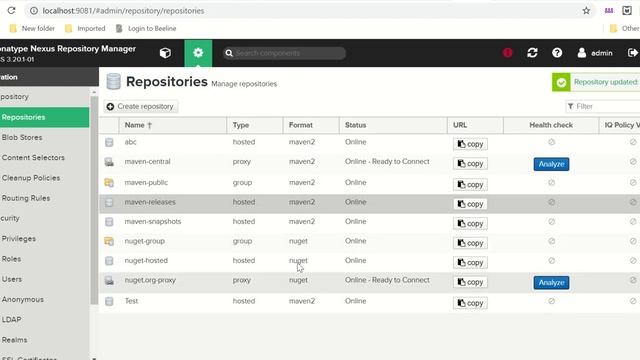This screenshot has width=640, height=360.
Task: Open the admin user account
Action: 595,53
